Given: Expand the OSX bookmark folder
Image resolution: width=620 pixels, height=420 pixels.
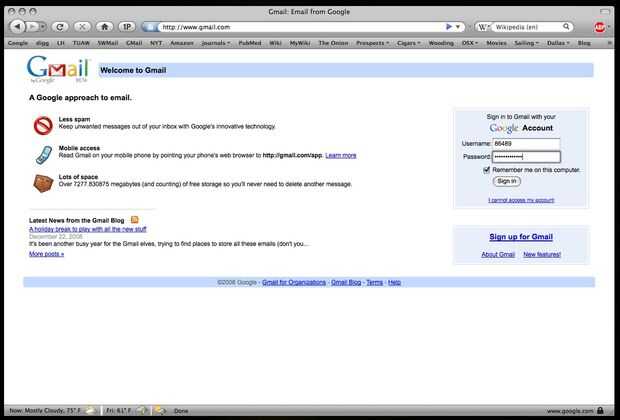Looking at the screenshot, I should (x=470, y=43).
